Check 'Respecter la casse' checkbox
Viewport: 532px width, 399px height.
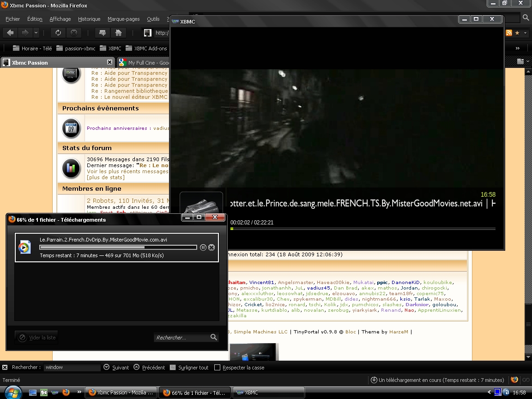click(217, 368)
